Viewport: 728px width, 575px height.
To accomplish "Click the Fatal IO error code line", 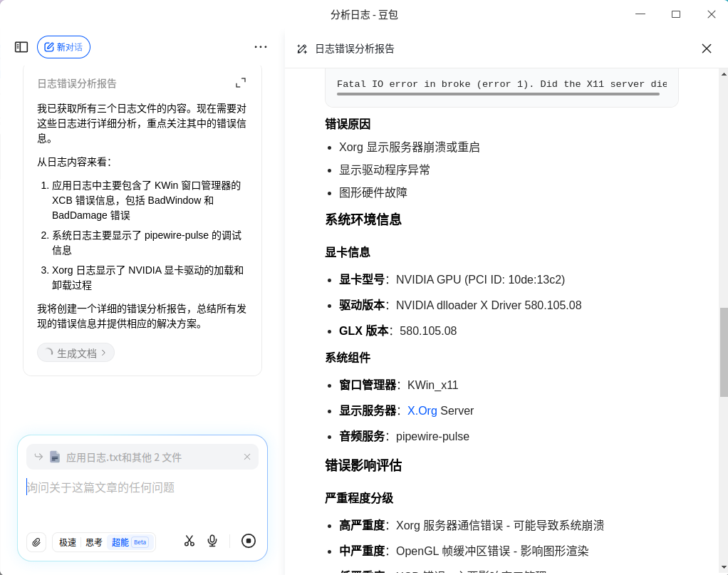I will click(x=502, y=84).
